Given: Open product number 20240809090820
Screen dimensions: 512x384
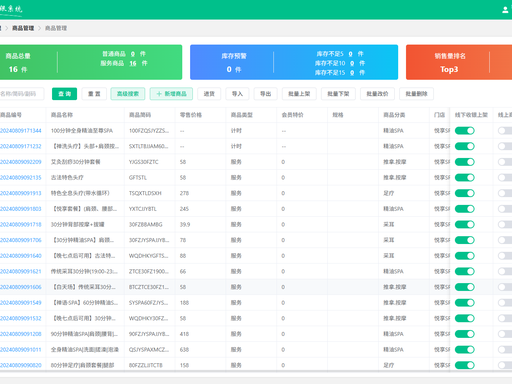Looking at the screenshot, I should tap(21, 365).
